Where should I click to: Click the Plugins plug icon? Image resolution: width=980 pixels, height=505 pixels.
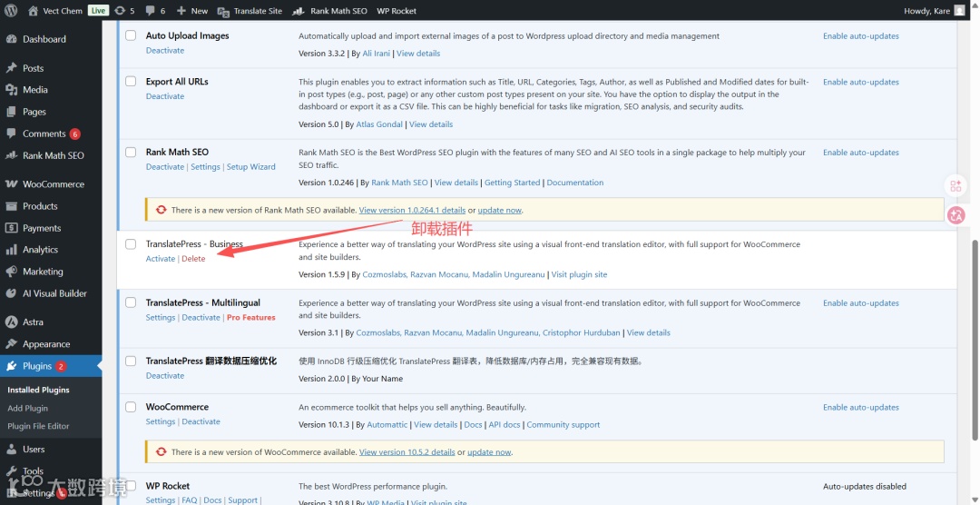(11, 366)
